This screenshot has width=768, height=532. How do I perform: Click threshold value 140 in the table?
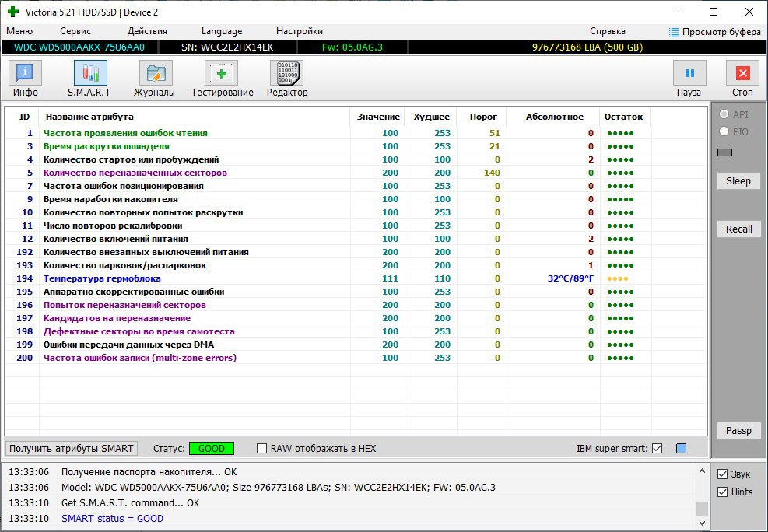492,173
